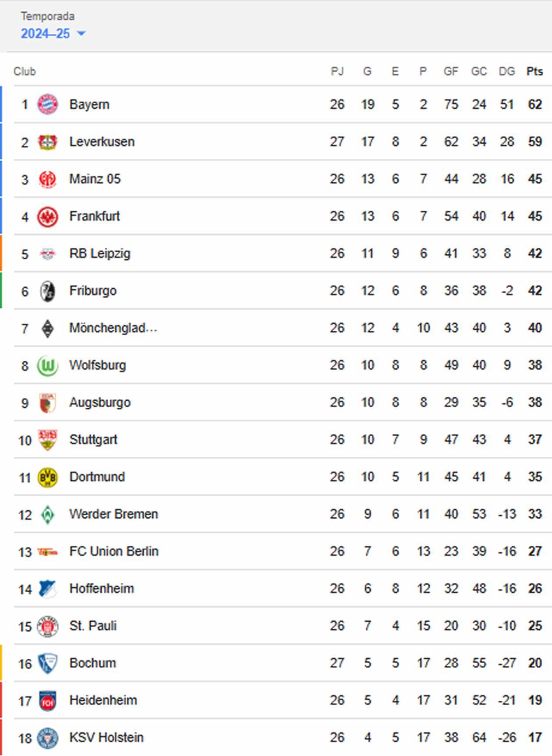Click the Mainz 05 club crest
The height and width of the screenshot is (756, 552).
(x=48, y=179)
